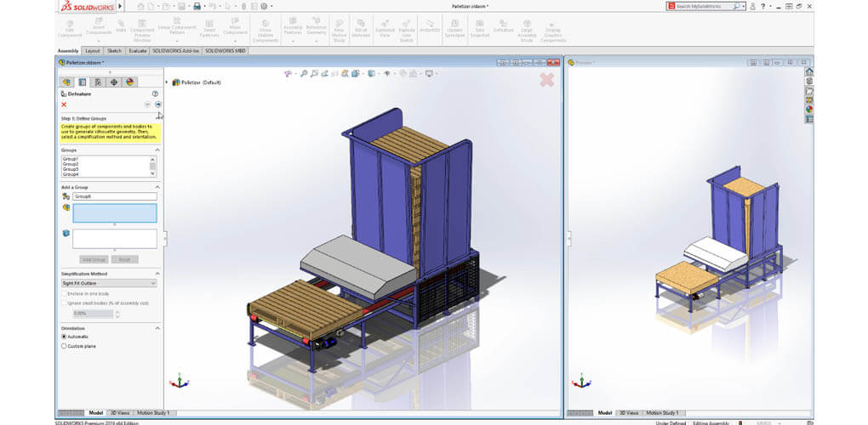Switch to the Evaluate ribbon tab
This screenshot has height=425, width=868.
[x=137, y=51]
